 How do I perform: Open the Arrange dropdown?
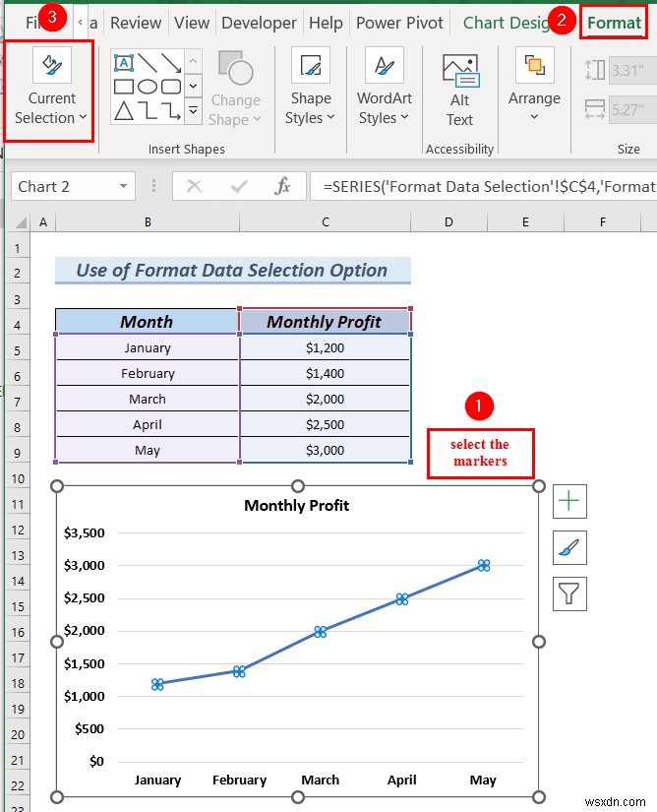click(x=534, y=85)
